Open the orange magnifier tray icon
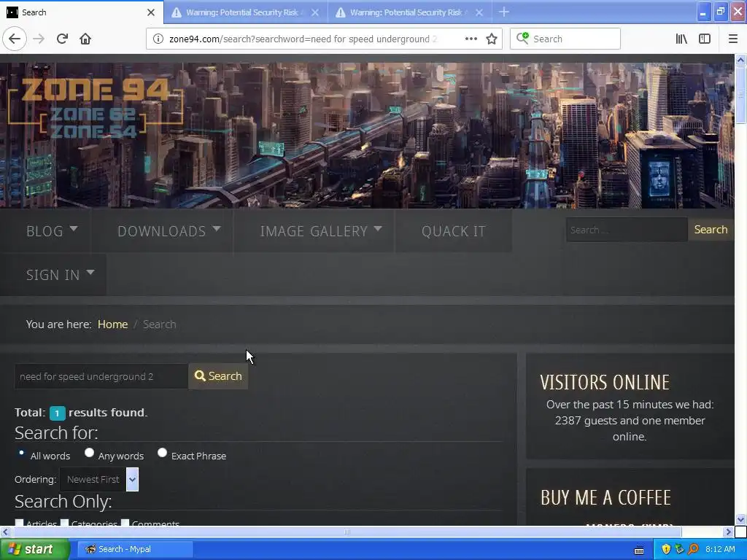The image size is (747, 560). tap(693, 549)
